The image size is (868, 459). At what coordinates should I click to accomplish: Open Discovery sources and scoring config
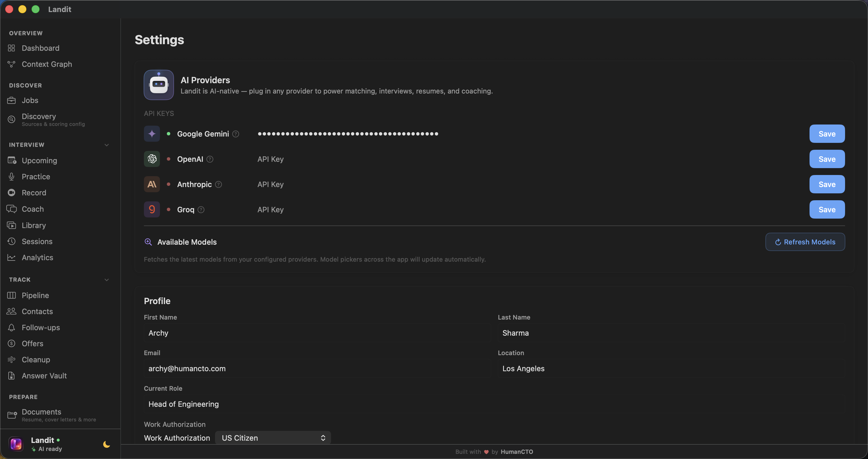[39, 116]
